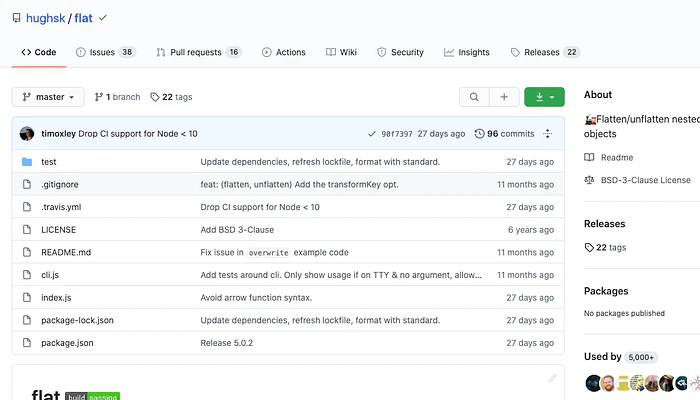This screenshot has width=700, height=400.
Task: Click the Releases heading in sidebar
Action: (x=604, y=224)
